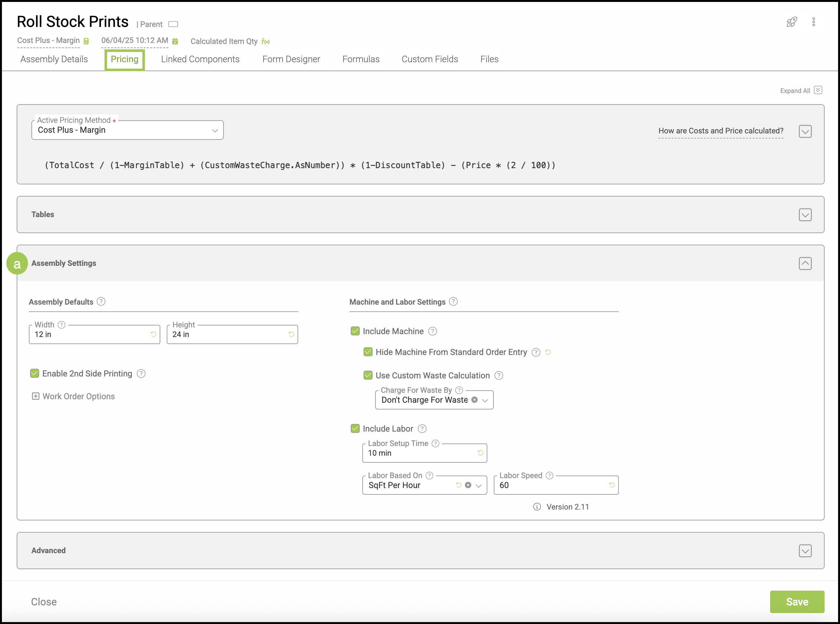The height and width of the screenshot is (624, 840).
Task: Reset the Width field using its undo icon
Action: pyautogui.click(x=153, y=334)
